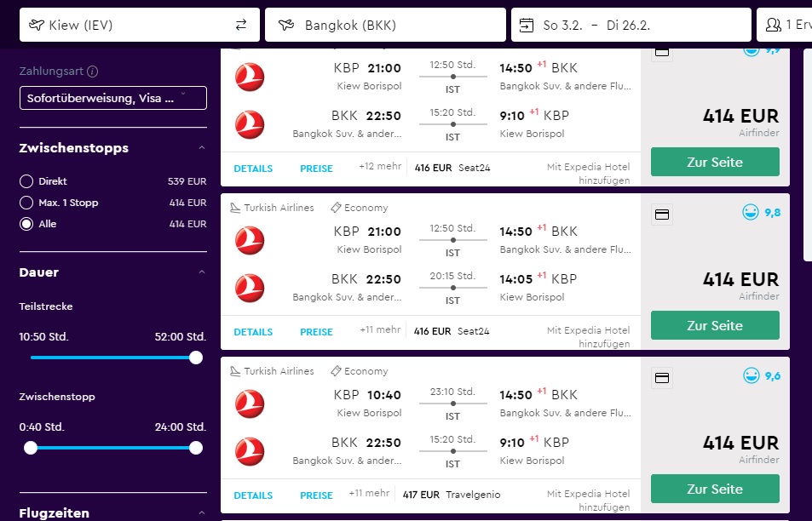Open DETAILS of the 417 EUR Travelgenio flight
This screenshot has width=812, height=521.
point(253,495)
